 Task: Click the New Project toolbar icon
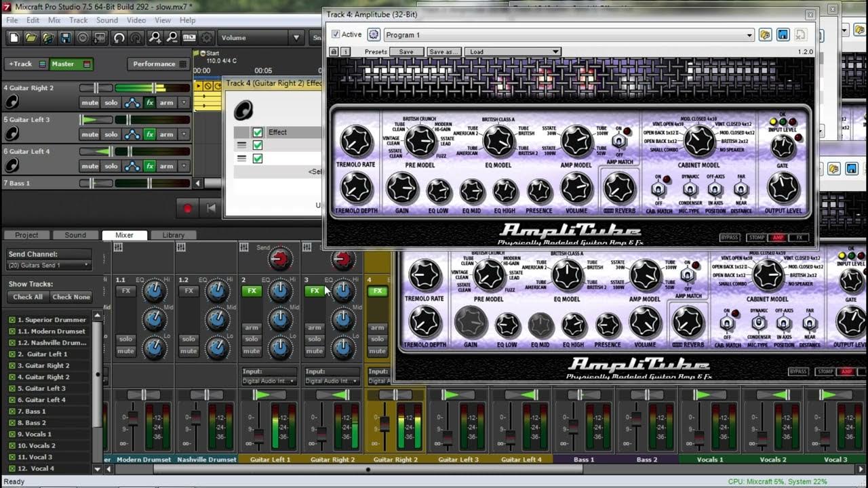(13, 38)
